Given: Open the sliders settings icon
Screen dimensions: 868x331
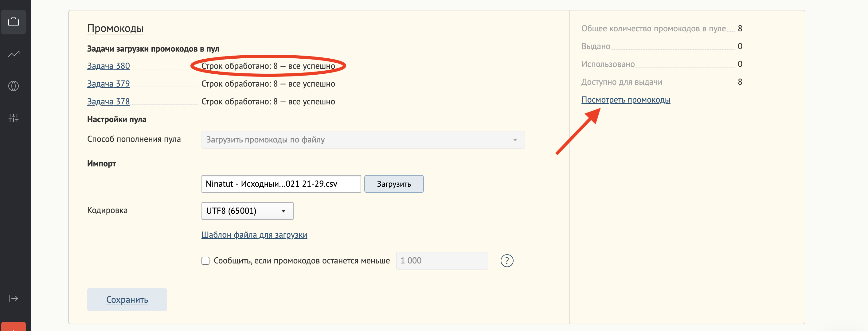Looking at the screenshot, I should click(14, 118).
